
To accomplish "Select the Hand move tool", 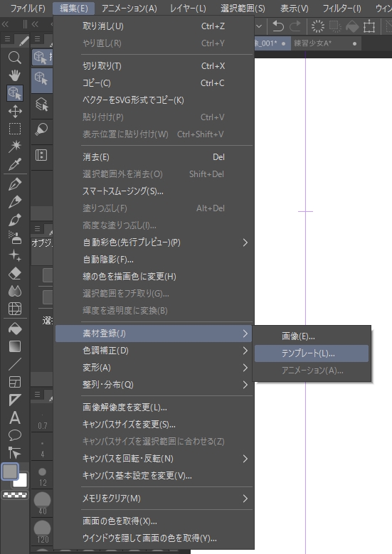I will pos(14,75).
